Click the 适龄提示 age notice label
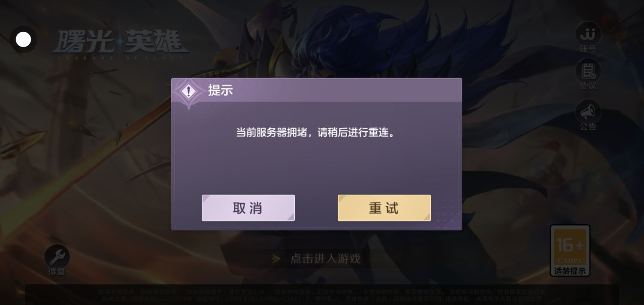Viewport: 644px width, 305px height. (570, 271)
